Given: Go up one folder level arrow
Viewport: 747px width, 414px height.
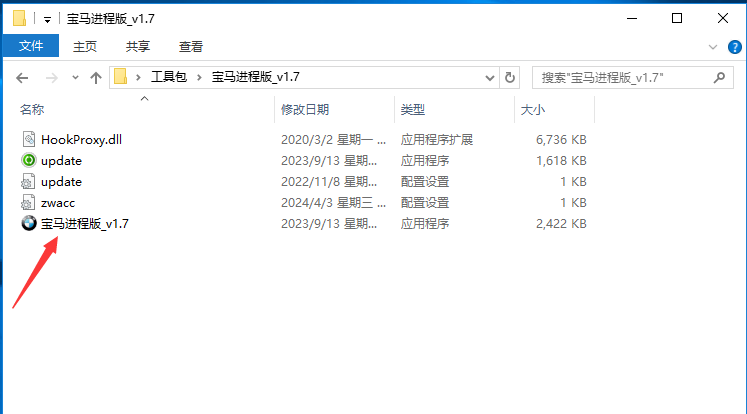Looking at the screenshot, I should point(96,78).
